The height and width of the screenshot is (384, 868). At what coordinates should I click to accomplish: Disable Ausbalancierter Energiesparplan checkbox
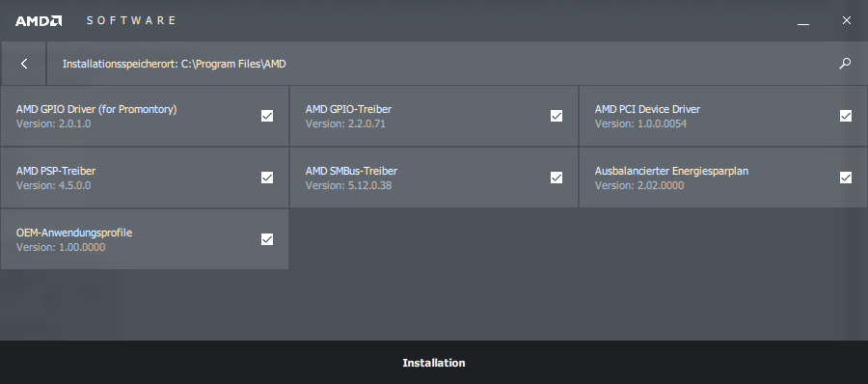coord(846,178)
